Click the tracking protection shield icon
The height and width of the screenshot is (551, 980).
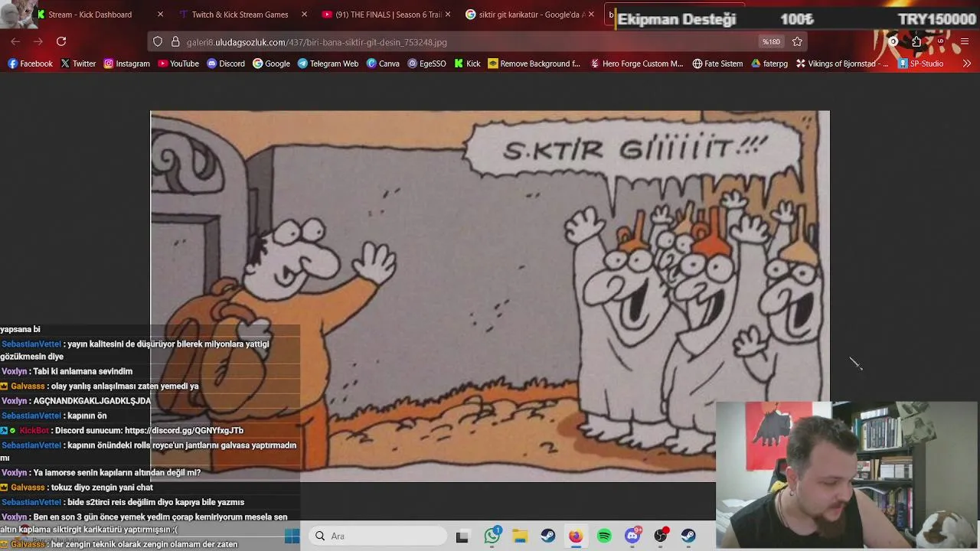pyautogui.click(x=158, y=42)
